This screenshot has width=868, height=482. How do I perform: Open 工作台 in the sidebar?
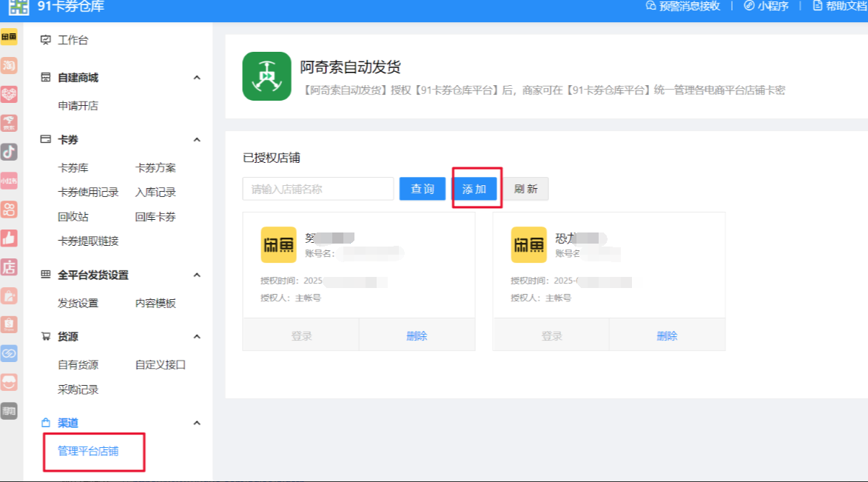[73, 40]
